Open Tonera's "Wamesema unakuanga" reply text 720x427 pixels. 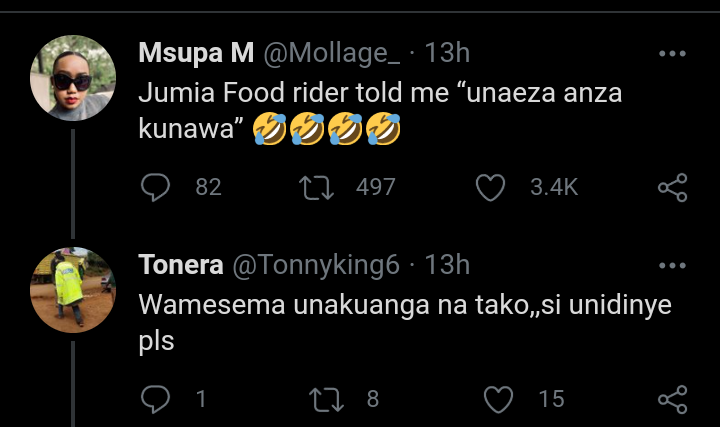(400, 304)
